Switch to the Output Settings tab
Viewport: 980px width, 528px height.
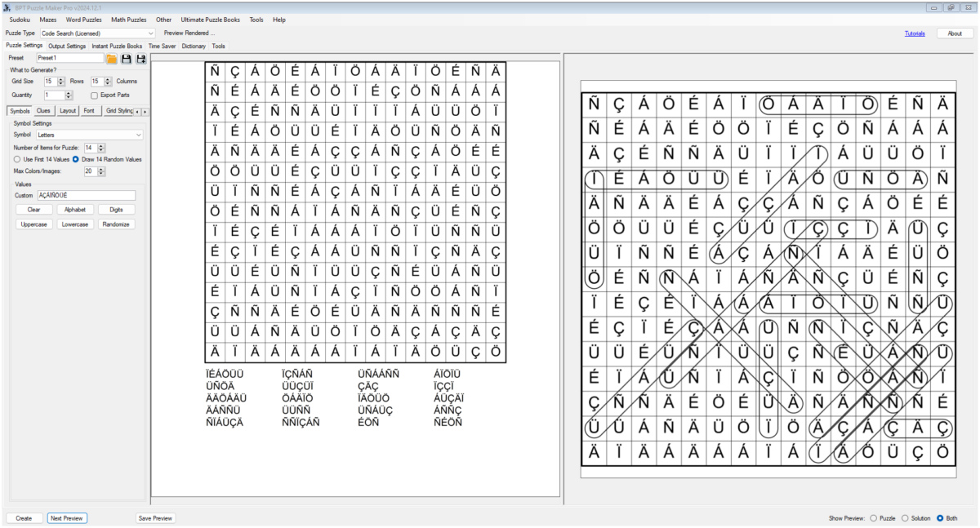[x=67, y=46]
